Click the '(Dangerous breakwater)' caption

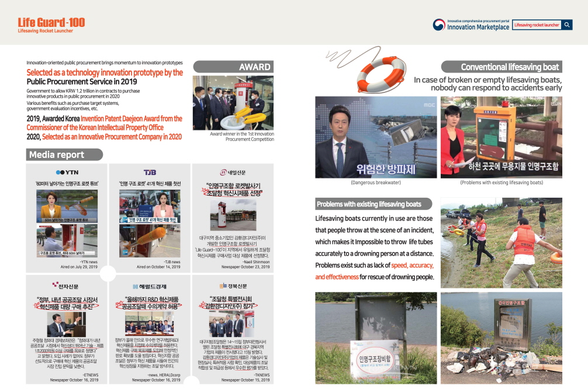pos(376,183)
